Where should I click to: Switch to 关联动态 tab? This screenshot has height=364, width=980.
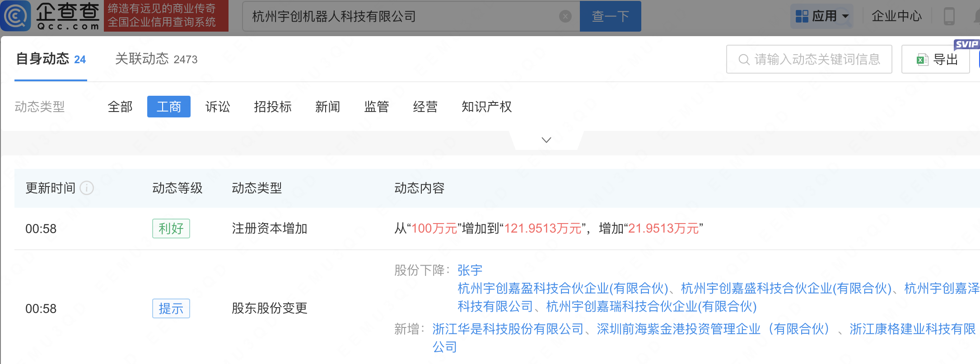tap(156, 59)
